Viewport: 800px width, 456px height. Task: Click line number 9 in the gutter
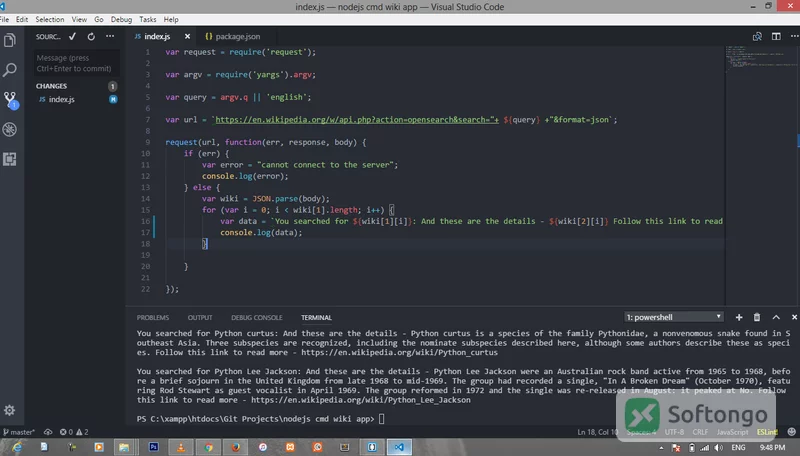[x=147, y=142]
